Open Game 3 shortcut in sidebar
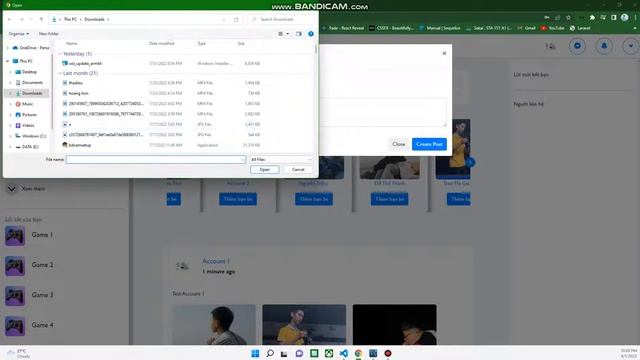640x360 pixels. point(29,295)
